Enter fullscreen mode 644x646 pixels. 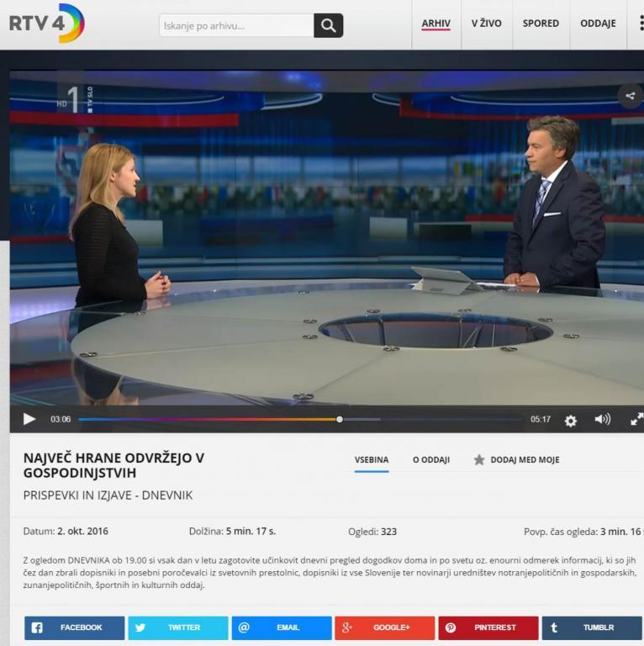coord(637,420)
